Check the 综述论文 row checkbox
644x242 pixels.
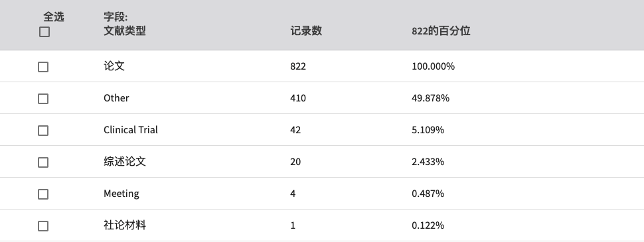pos(43,162)
